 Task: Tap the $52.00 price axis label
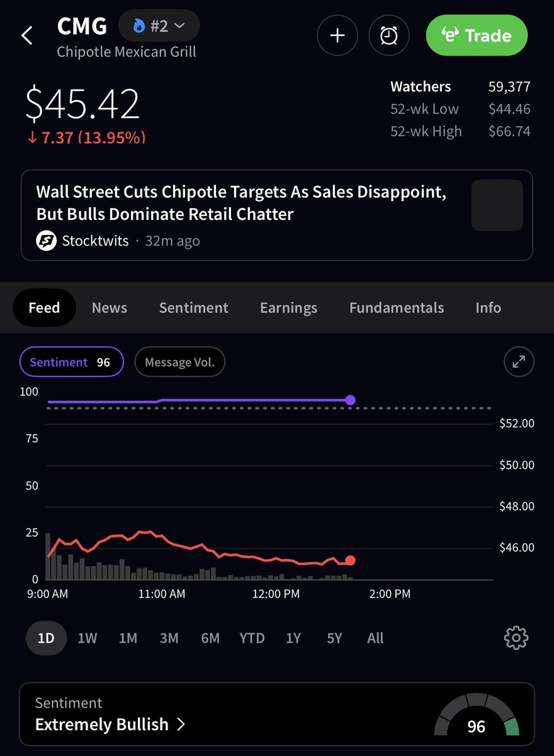pyautogui.click(x=517, y=423)
